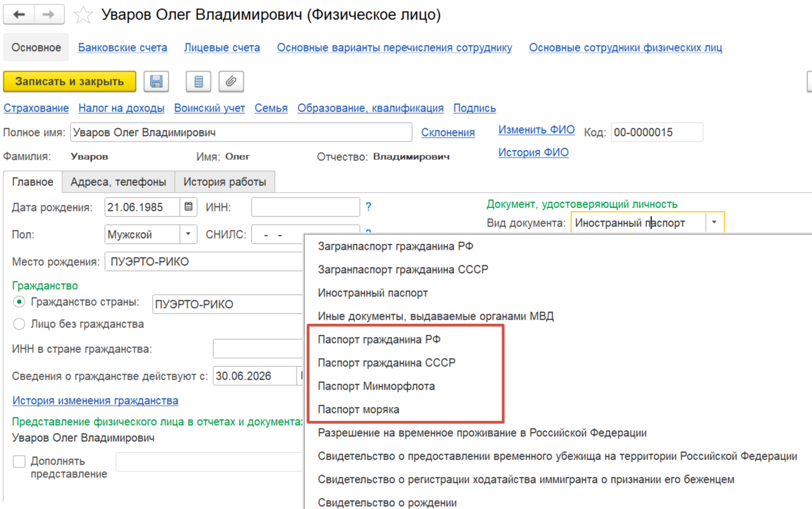Click the Изменить ФИО link

click(x=537, y=130)
